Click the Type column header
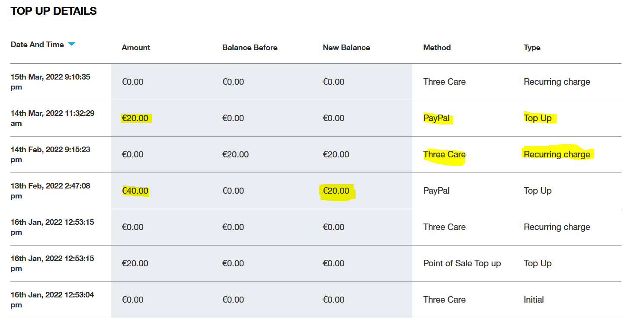Screen dimensions: 644x329 pyautogui.click(x=532, y=48)
